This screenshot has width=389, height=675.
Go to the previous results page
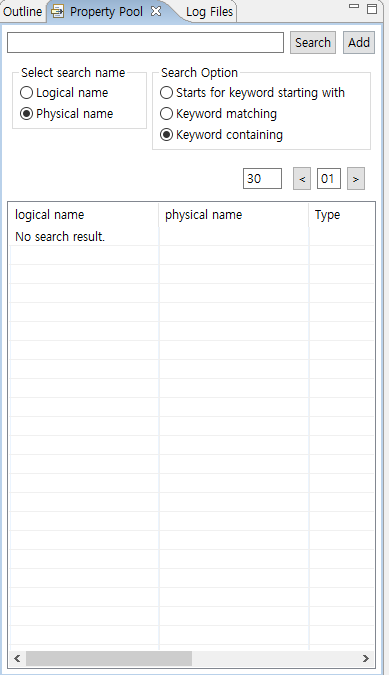pos(302,179)
